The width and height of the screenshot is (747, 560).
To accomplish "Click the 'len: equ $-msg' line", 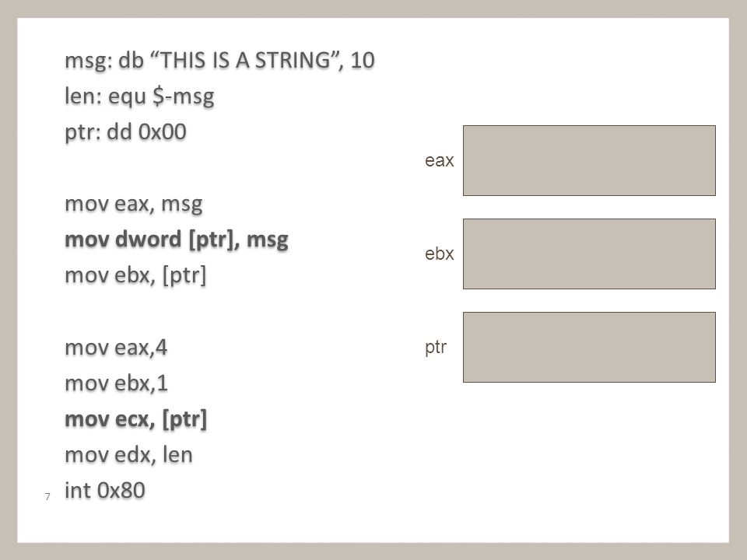I will coord(139,96).
